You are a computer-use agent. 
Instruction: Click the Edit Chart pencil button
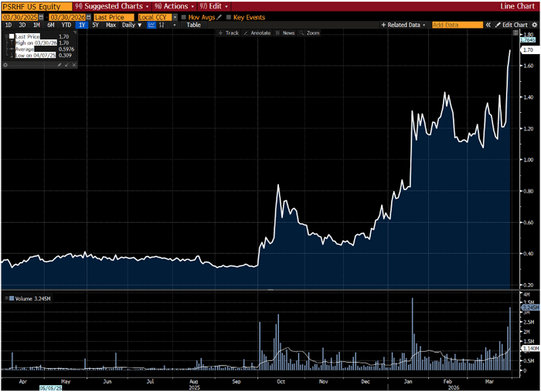[514, 25]
